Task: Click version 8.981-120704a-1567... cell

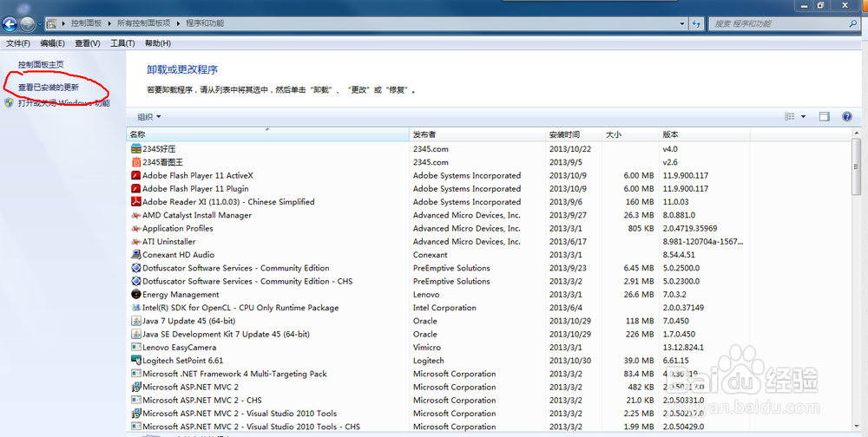Action: (x=703, y=242)
